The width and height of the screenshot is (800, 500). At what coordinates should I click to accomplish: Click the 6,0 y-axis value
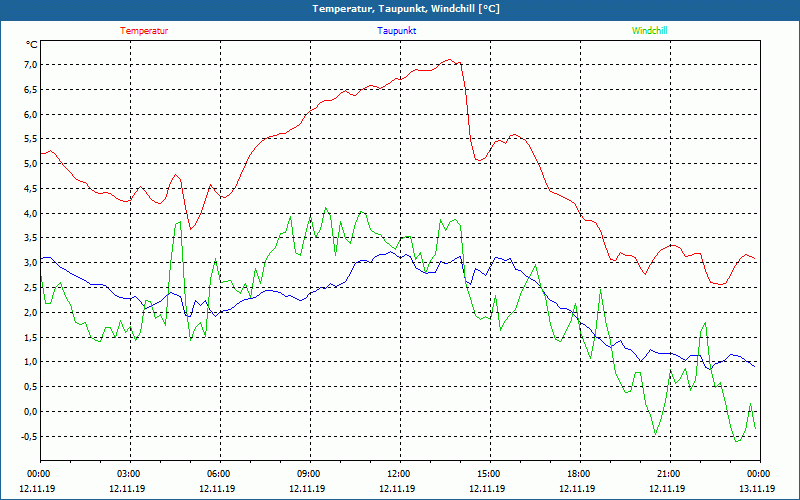coord(30,114)
